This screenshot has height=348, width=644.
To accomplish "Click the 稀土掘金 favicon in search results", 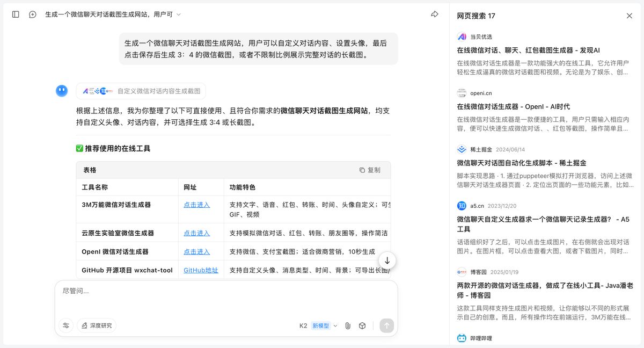I will click(462, 149).
